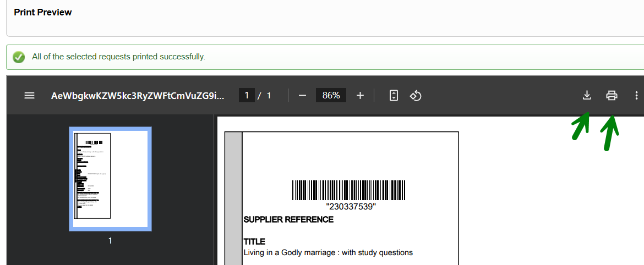Click the PDF file name title

point(138,96)
